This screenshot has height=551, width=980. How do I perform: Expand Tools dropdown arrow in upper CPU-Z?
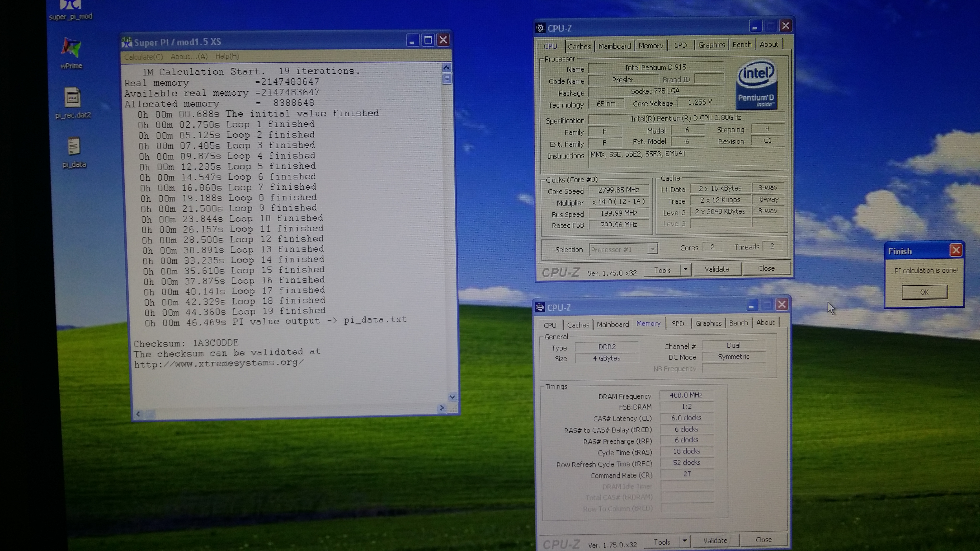point(686,270)
